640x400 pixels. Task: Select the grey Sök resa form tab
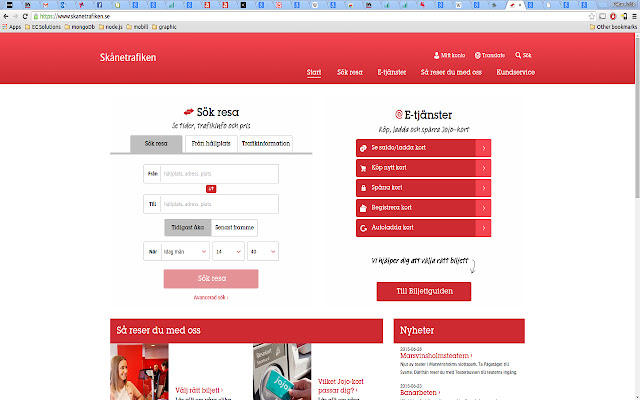coord(156,144)
